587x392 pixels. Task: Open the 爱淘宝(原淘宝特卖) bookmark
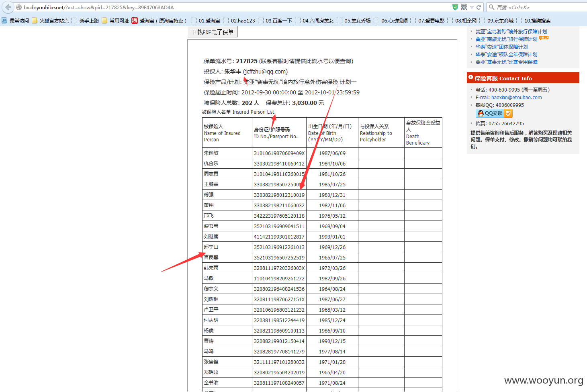(x=159, y=20)
